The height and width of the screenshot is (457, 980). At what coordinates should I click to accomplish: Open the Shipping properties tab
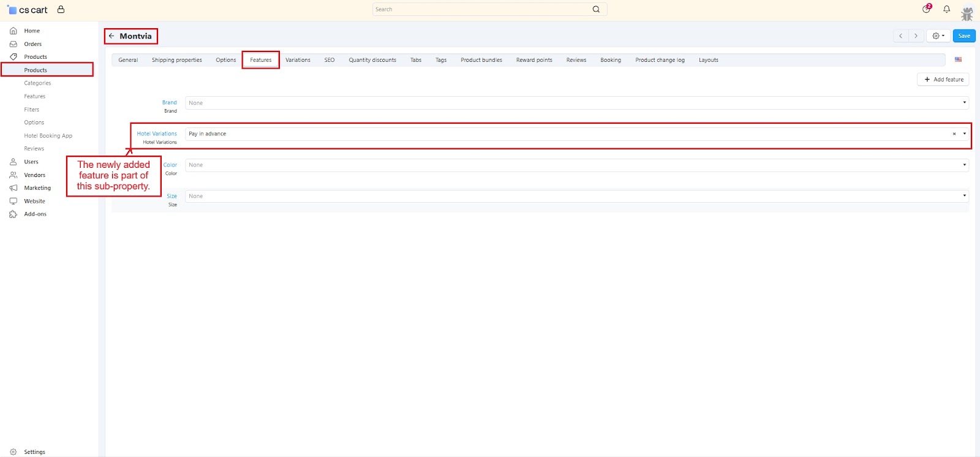click(x=176, y=60)
